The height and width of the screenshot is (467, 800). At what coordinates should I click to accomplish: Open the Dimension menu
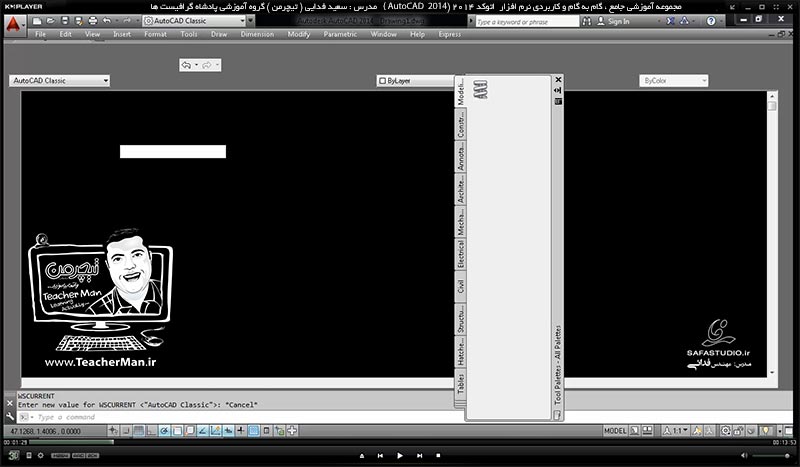(x=257, y=34)
